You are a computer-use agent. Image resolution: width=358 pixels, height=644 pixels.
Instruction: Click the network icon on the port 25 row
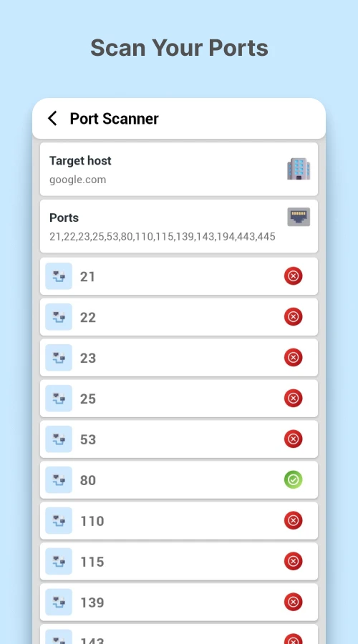[x=59, y=399]
